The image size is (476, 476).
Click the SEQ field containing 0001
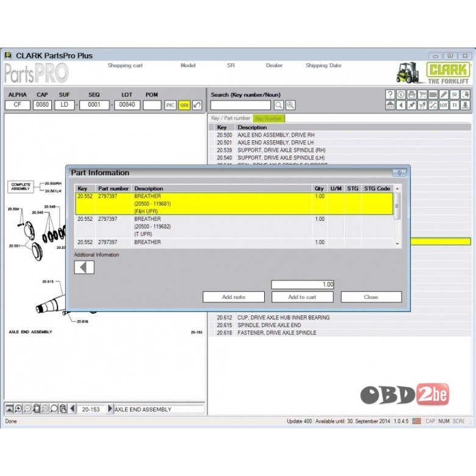[x=94, y=105]
